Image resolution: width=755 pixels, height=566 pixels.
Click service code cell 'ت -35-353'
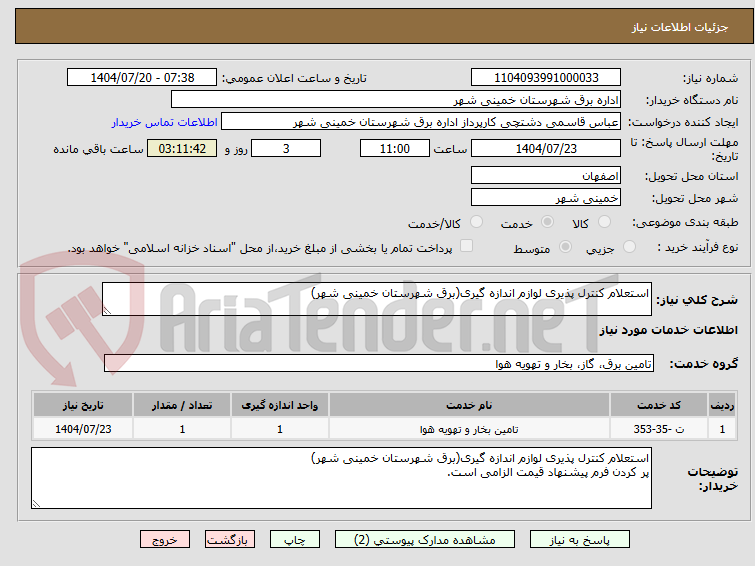(x=658, y=429)
